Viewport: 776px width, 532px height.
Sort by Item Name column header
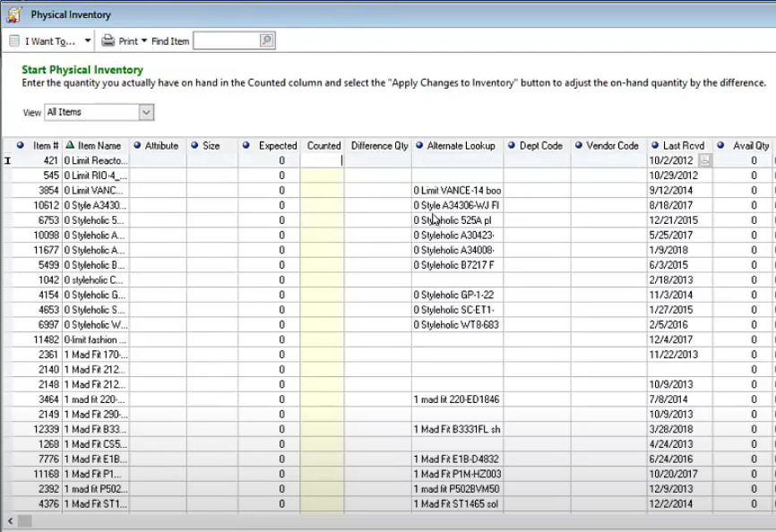click(99, 146)
